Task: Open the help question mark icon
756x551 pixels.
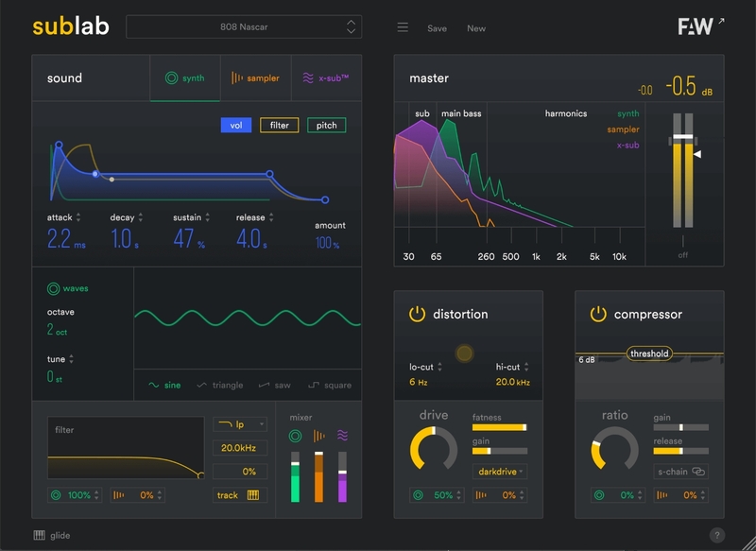Action: pos(717,535)
